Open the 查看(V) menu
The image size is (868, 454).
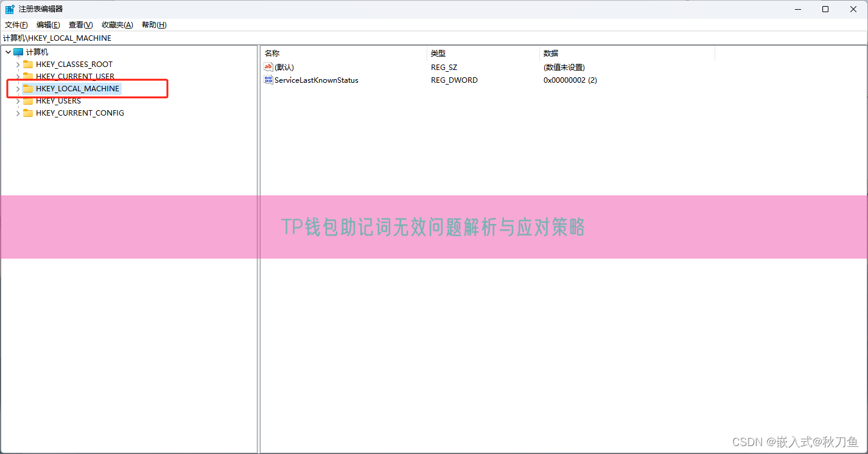(81, 25)
